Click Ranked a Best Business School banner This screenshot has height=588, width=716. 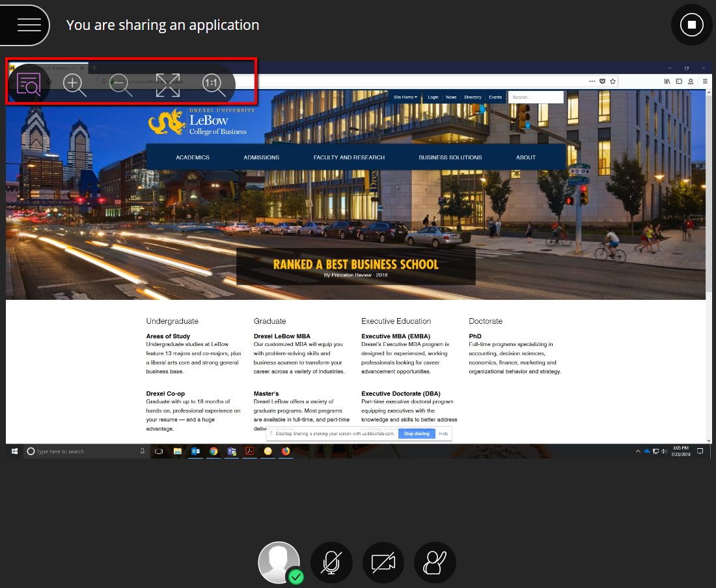355,267
